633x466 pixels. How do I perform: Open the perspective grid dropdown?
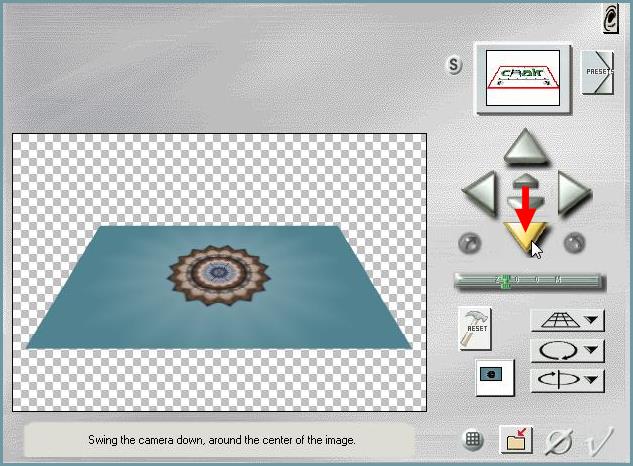coord(567,321)
